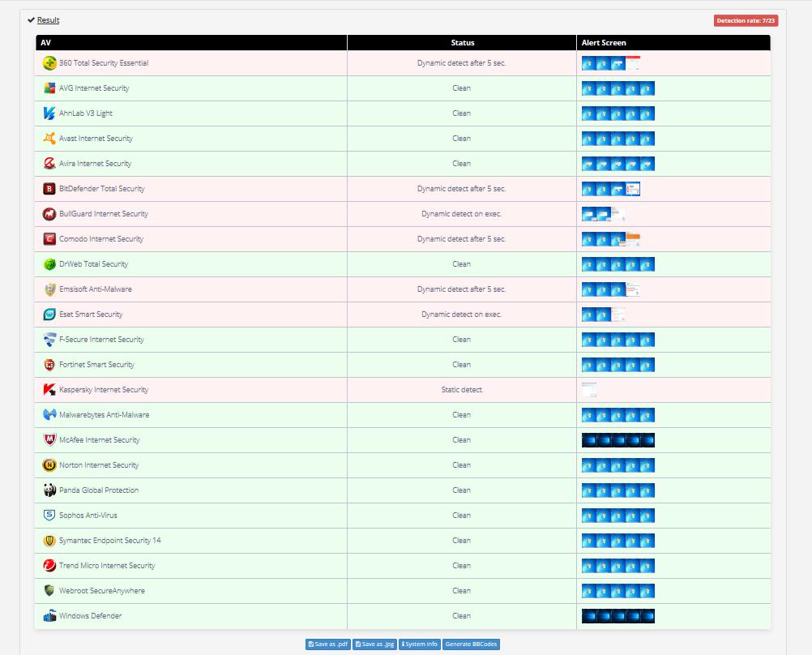Click the Eset Smart Security icon
The height and width of the screenshot is (655, 812).
click(49, 314)
